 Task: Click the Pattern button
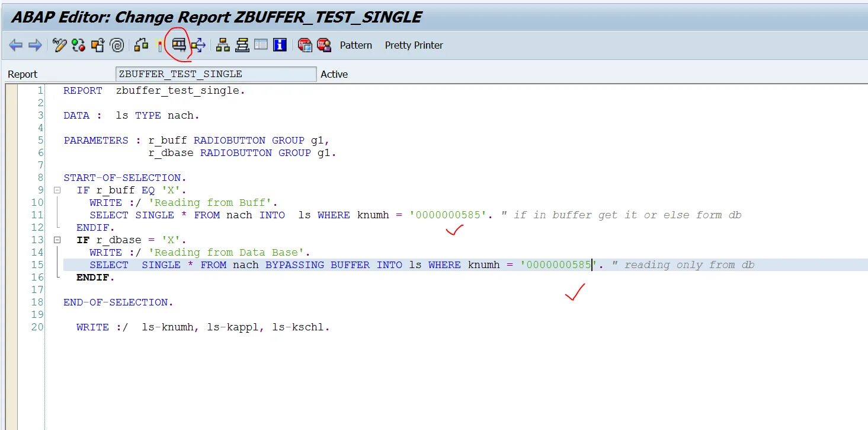point(355,45)
